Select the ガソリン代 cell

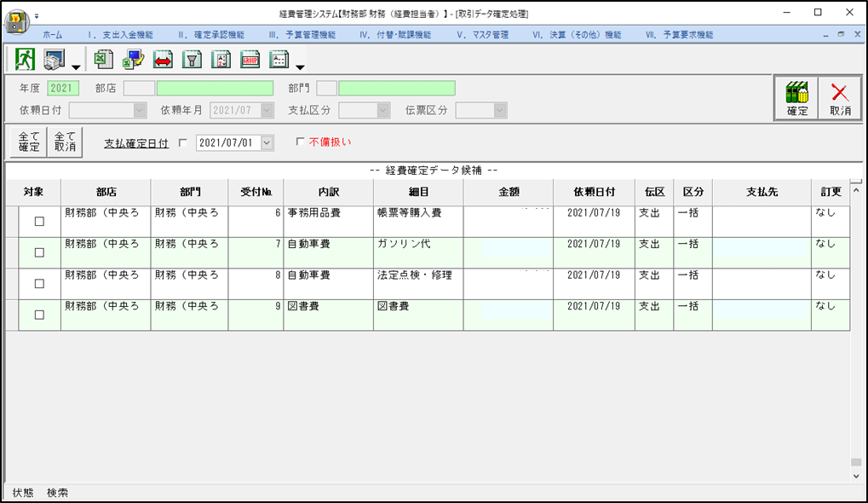pyautogui.click(x=418, y=252)
